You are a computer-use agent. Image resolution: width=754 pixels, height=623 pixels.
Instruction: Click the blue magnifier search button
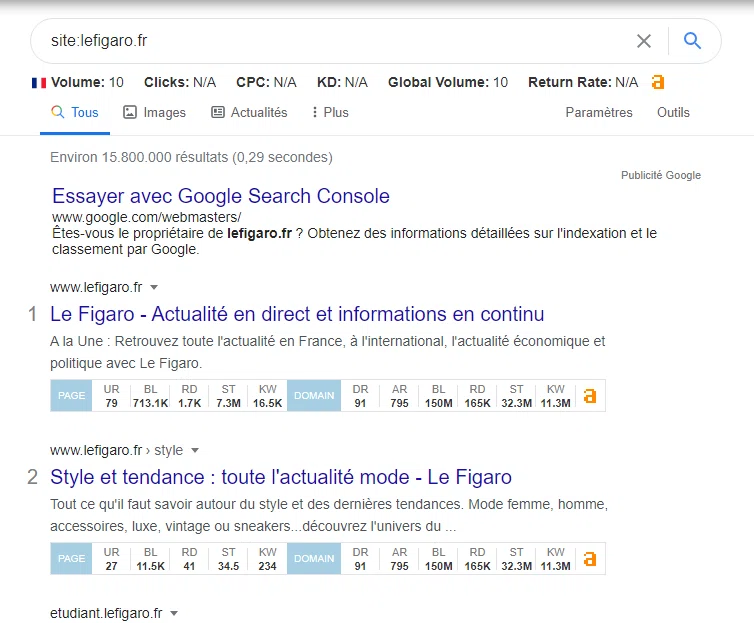pos(692,41)
